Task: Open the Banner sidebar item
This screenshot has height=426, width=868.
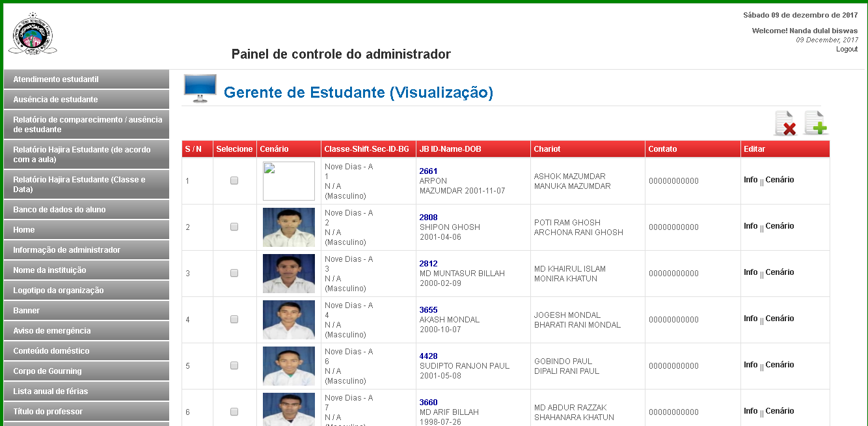Action: pos(87,311)
